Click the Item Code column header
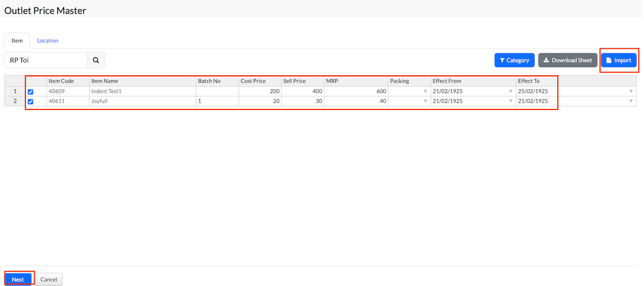The image size is (644, 286). (x=68, y=81)
